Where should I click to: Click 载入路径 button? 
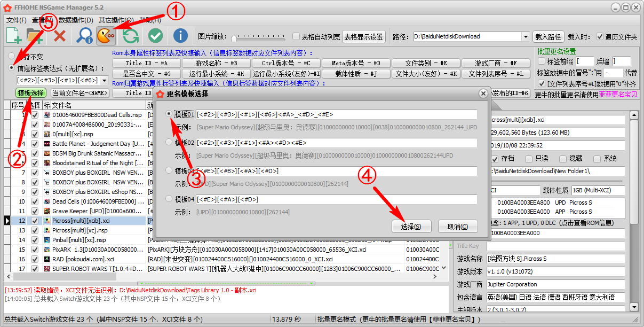[548, 37]
